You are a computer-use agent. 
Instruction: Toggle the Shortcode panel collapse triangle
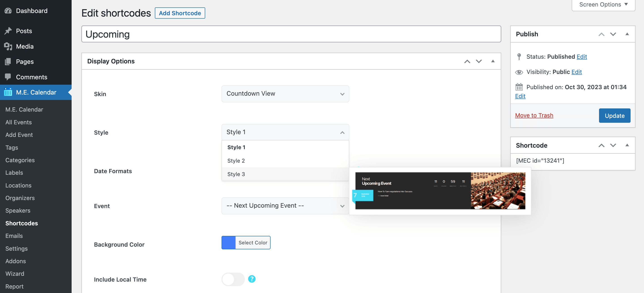(x=627, y=145)
